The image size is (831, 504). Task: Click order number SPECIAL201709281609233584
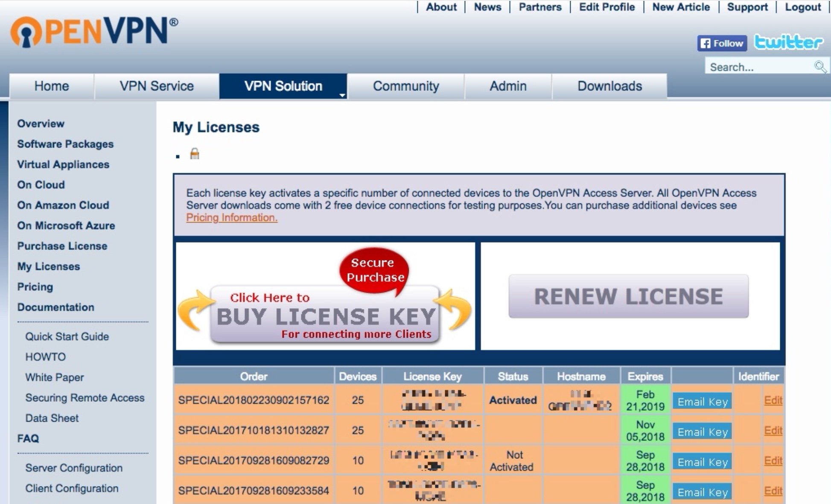[254, 491]
